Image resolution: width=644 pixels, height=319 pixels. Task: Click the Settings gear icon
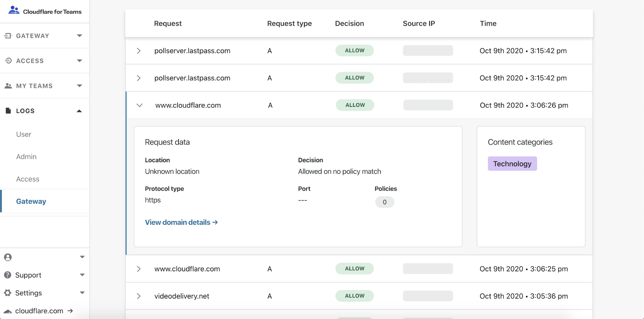point(8,293)
